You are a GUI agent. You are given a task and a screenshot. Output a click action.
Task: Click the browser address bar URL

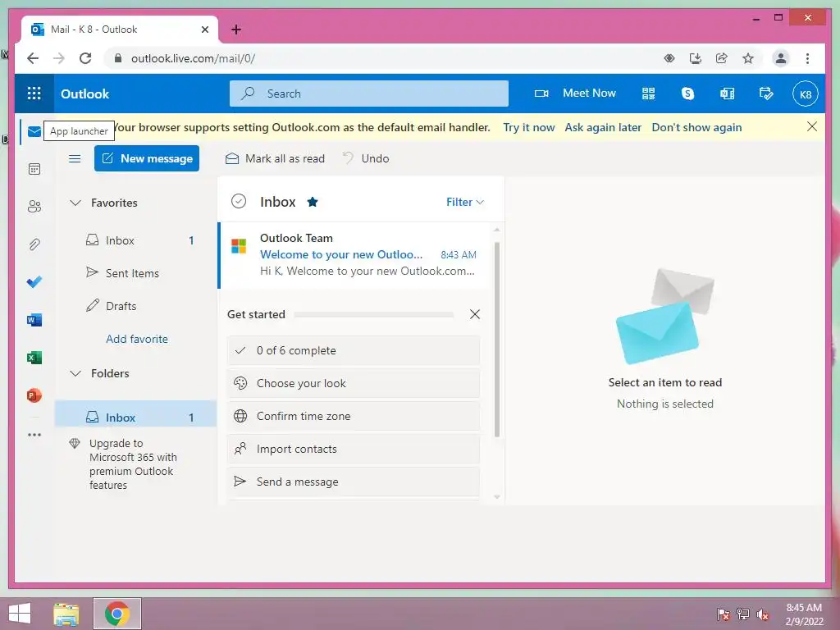click(x=193, y=58)
